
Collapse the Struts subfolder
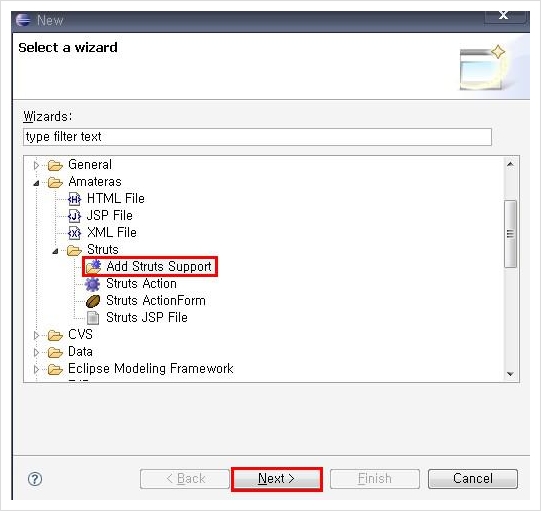(55, 251)
